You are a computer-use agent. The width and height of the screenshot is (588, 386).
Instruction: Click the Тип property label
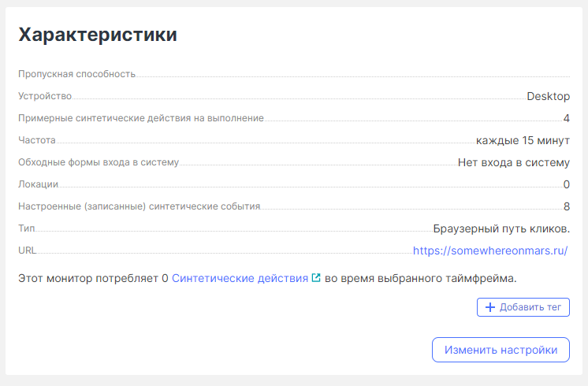(27, 228)
